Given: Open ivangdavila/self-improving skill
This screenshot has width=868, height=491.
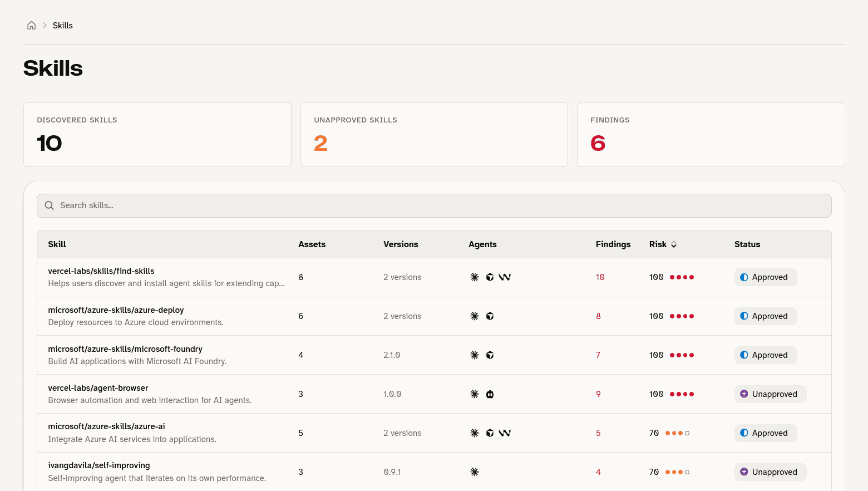Looking at the screenshot, I should point(99,465).
